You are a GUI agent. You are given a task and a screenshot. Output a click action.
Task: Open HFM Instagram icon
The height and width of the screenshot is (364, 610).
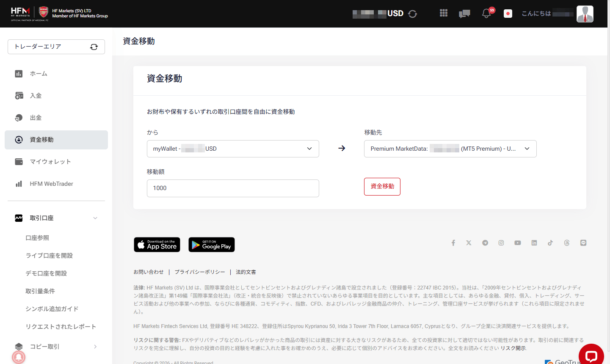coord(501,243)
